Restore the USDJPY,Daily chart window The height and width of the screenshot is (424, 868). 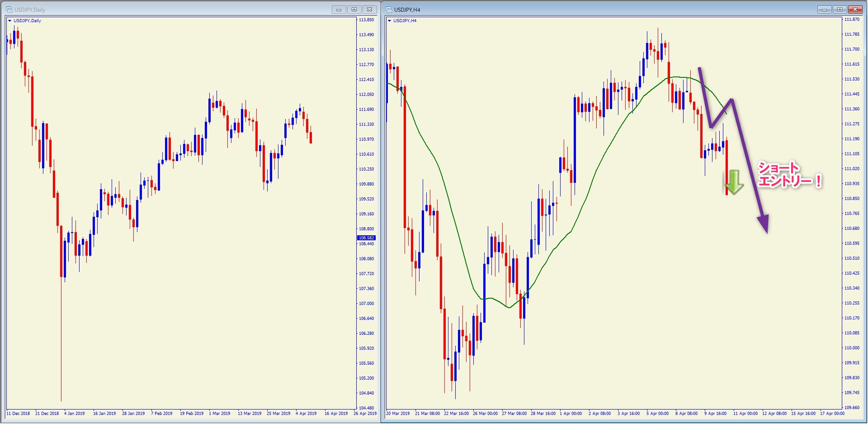(x=354, y=10)
